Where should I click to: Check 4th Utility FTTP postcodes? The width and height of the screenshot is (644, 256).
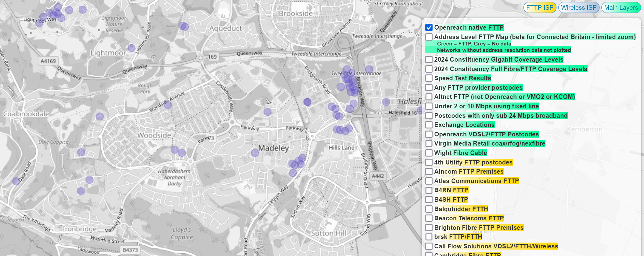(429, 162)
